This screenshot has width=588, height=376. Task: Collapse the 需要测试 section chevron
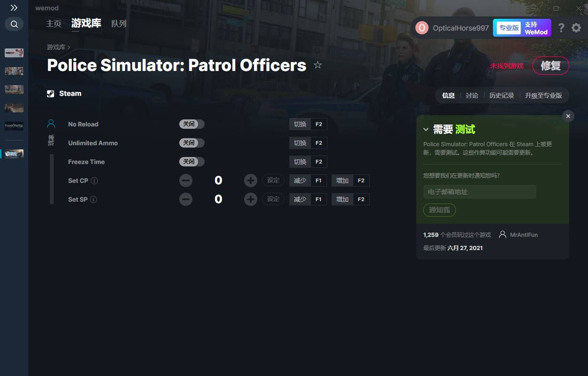426,130
